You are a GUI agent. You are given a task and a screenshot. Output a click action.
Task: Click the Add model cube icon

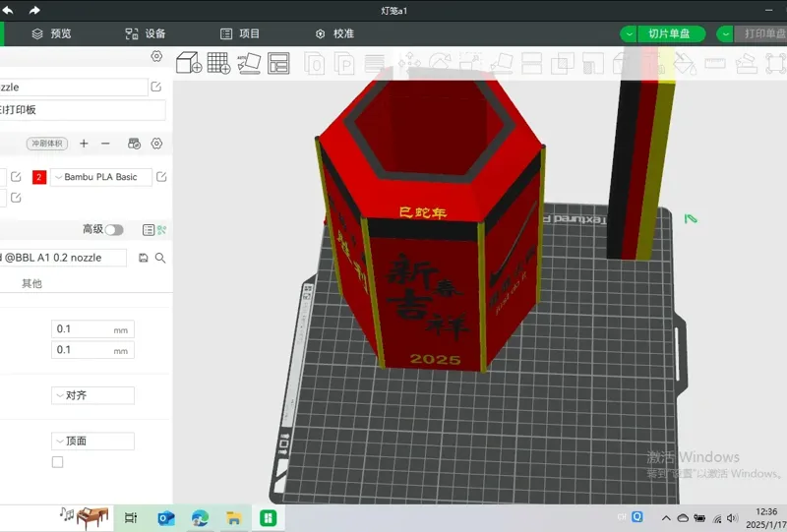189,63
